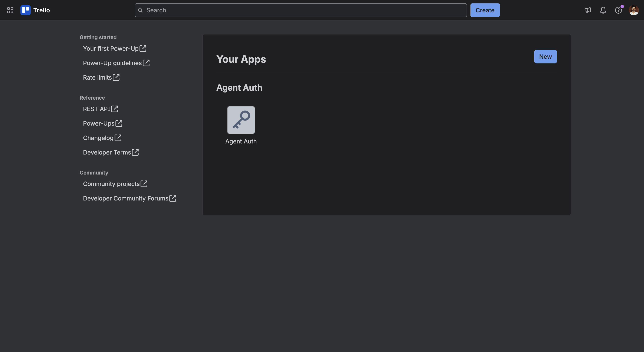Screen dimensions: 644x352
Task: Open the account avatar menu
Action: (x=634, y=10)
